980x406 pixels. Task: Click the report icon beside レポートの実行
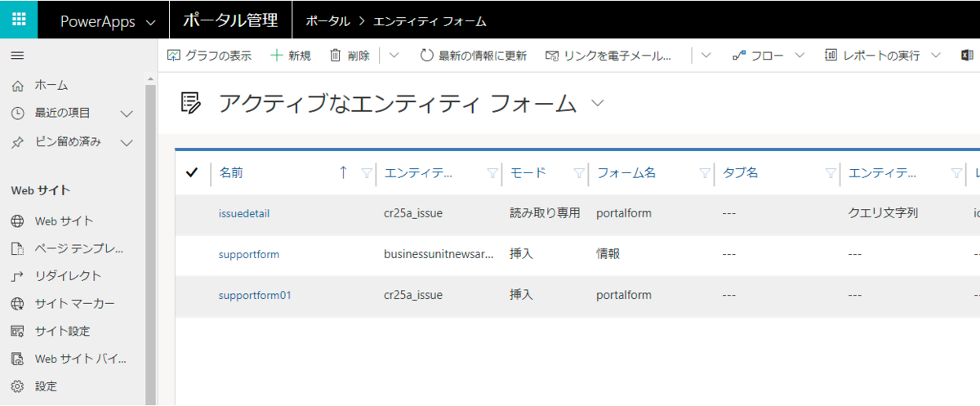(x=831, y=56)
